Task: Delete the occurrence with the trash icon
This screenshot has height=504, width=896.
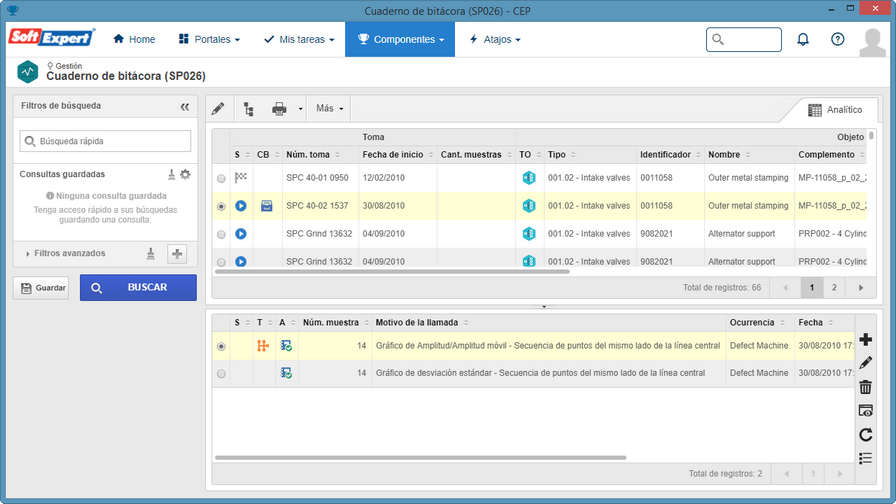Action: [x=865, y=387]
